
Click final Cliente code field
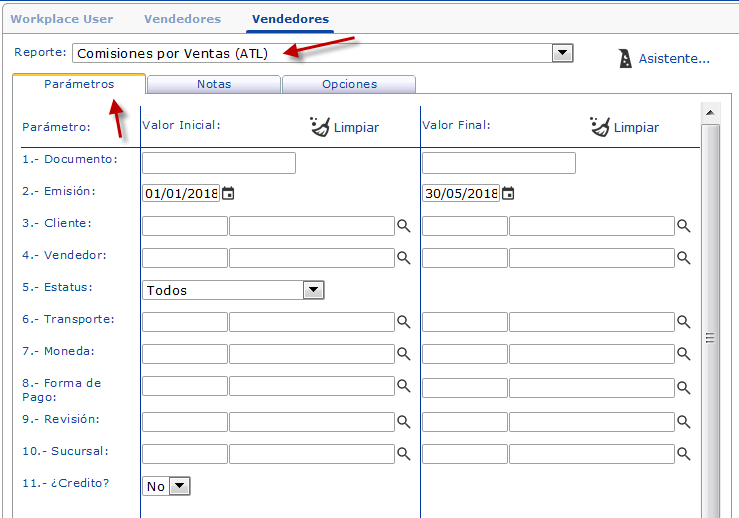pos(465,226)
